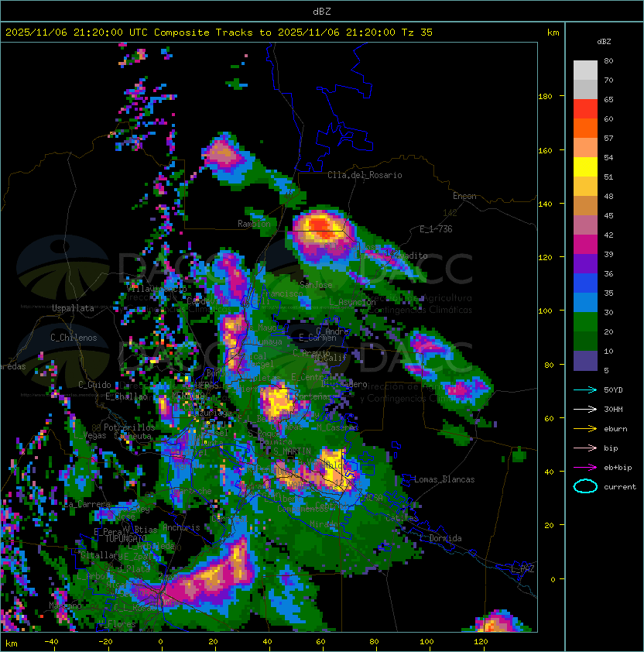Click the 'Tz 35' text in header
Viewport: 644px width, 652px height.
click(417, 33)
